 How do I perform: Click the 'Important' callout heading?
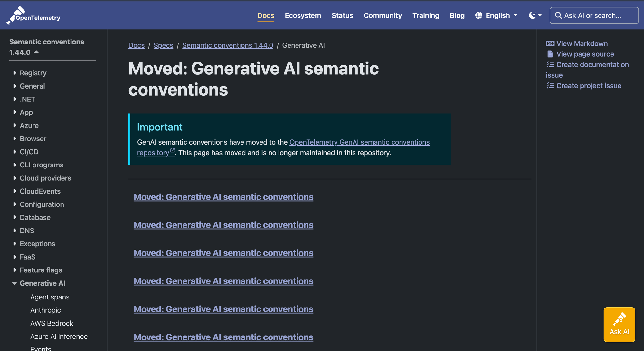click(x=160, y=127)
